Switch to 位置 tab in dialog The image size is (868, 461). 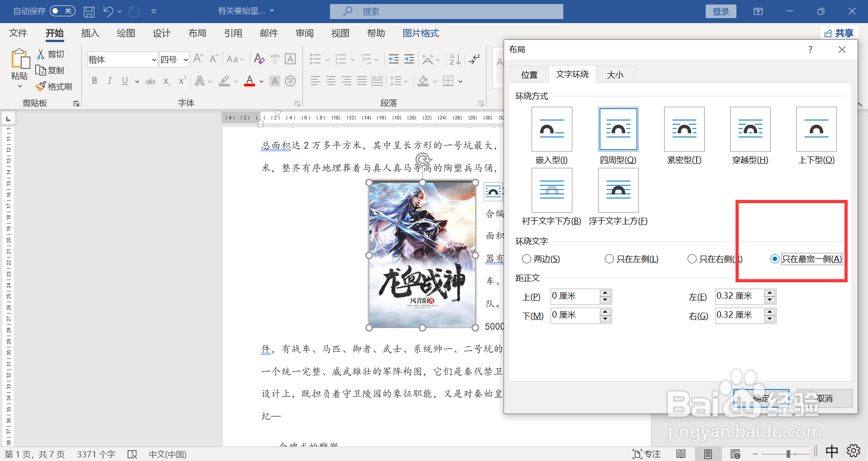tap(529, 75)
